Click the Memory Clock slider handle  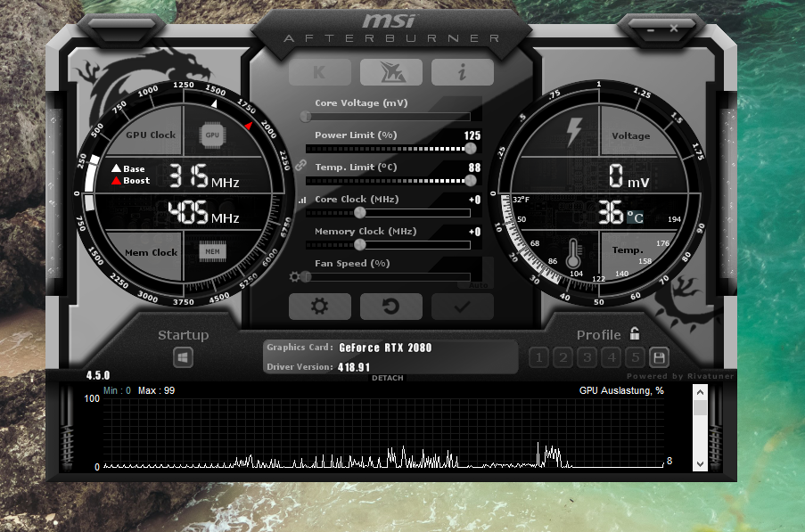[x=360, y=245]
